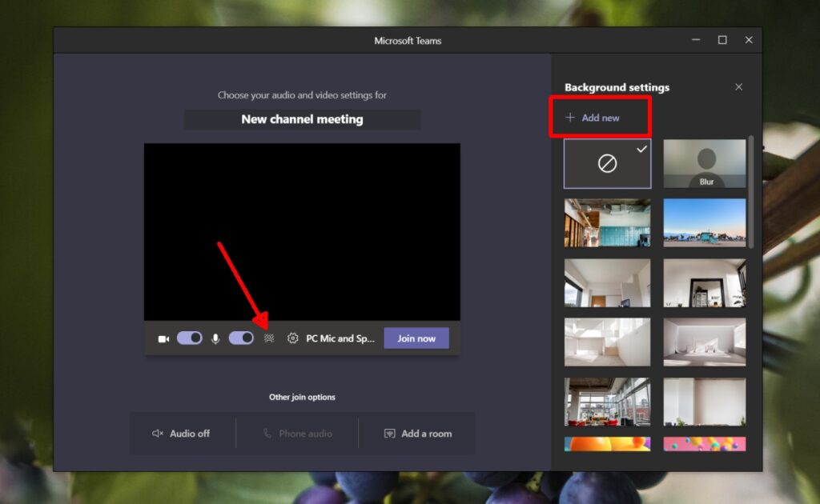This screenshot has width=820, height=504.
Task: Open other join options under the preview
Action: pyautogui.click(x=302, y=397)
